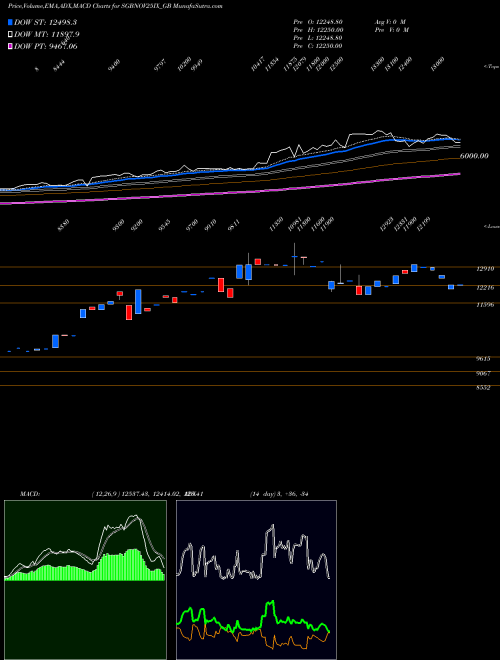Click the Pre V: 0 M label
Viewport: 500px width, 660px height.
tap(391, 29)
